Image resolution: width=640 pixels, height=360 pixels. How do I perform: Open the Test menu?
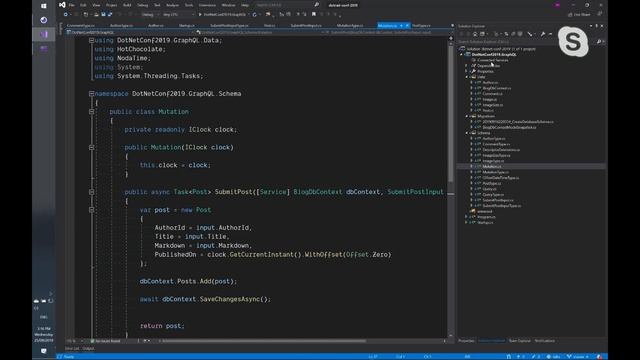157,5
